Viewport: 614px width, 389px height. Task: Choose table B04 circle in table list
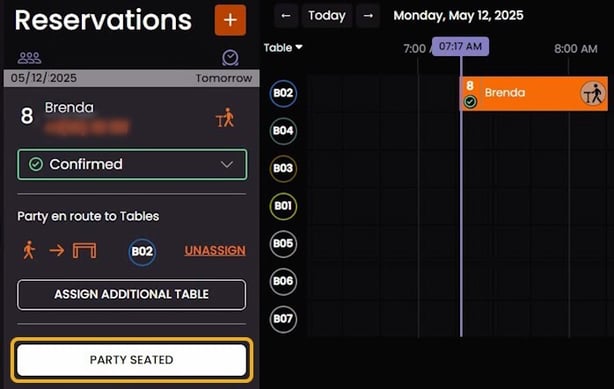coord(283,131)
